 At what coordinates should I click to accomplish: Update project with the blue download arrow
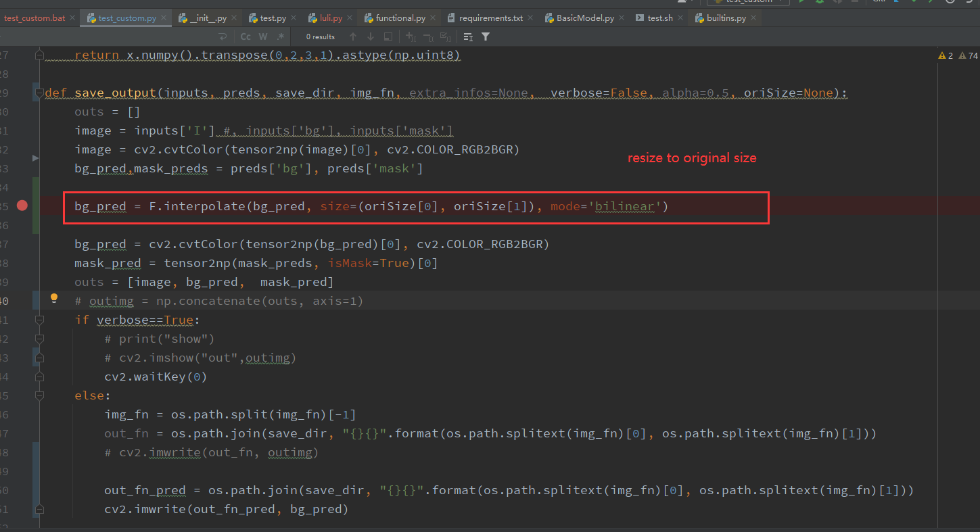(896, 3)
